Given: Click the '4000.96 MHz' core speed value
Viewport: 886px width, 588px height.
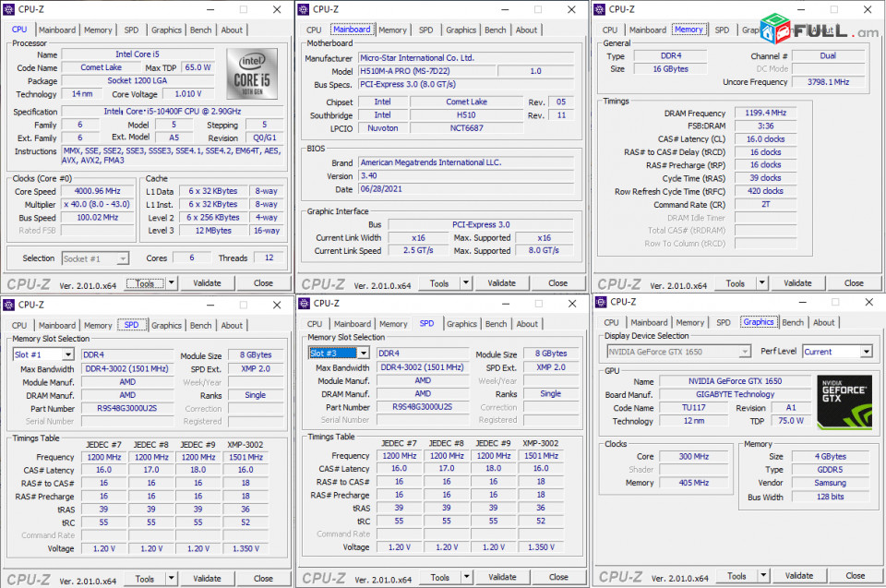Looking at the screenshot, I should point(98,191).
